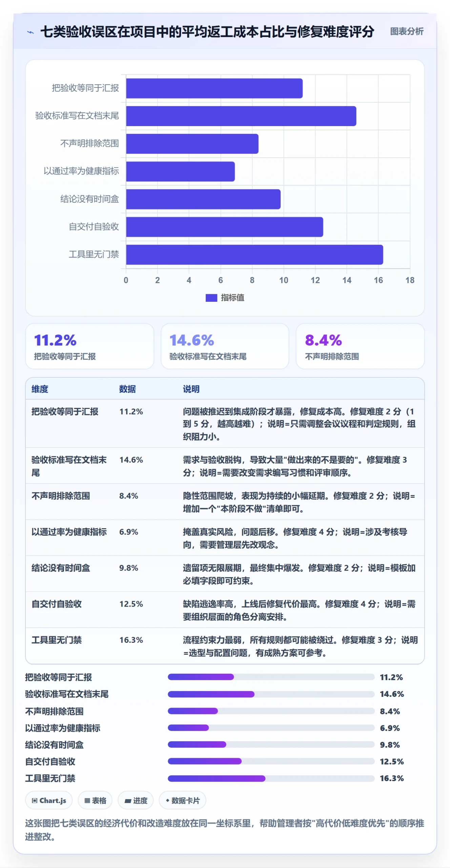Viewport: 450px width, 868px height.
Task: Open the 11.2% data card
Action: (x=89, y=346)
